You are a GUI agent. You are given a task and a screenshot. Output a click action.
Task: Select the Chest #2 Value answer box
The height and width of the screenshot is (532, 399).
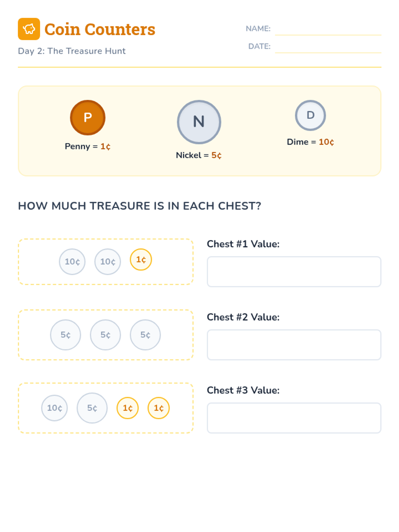[x=294, y=345]
